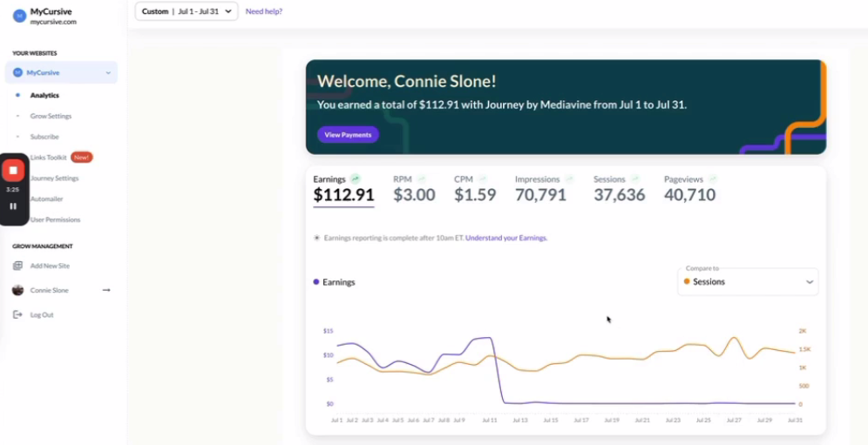The height and width of the screenshot is (445, 868).
Task: Click the trend icon beside the Sessions metric
Action: [635, 179]
